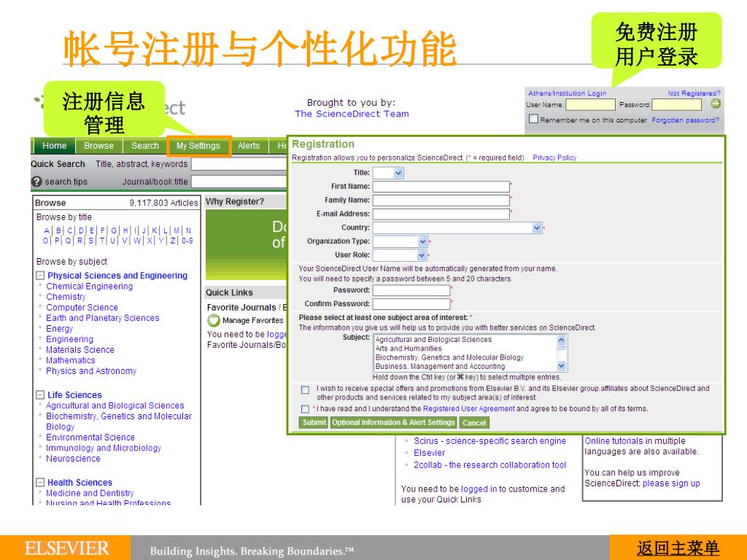Click the E-mail Address field

441,214
